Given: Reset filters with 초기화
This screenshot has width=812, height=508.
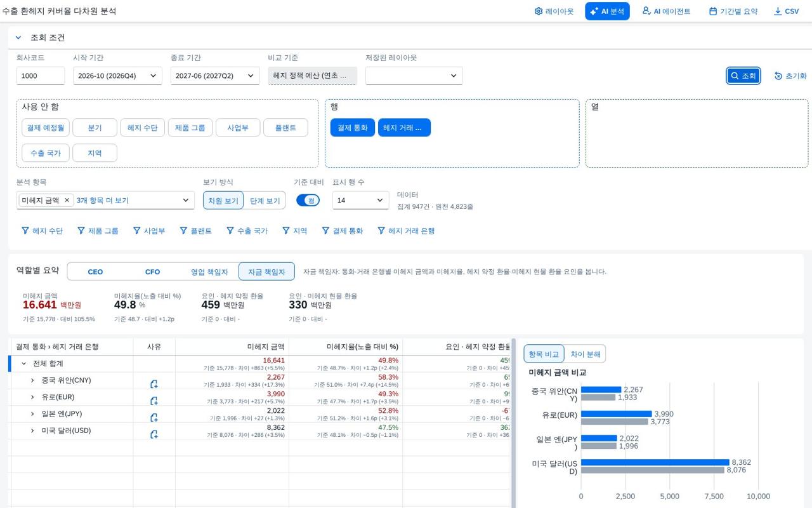Looking at the screenshot, I should click(x=790, y=76).
